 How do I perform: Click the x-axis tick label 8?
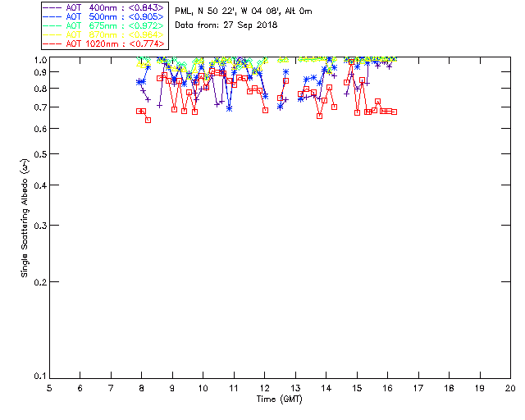[x=141, y=387]
